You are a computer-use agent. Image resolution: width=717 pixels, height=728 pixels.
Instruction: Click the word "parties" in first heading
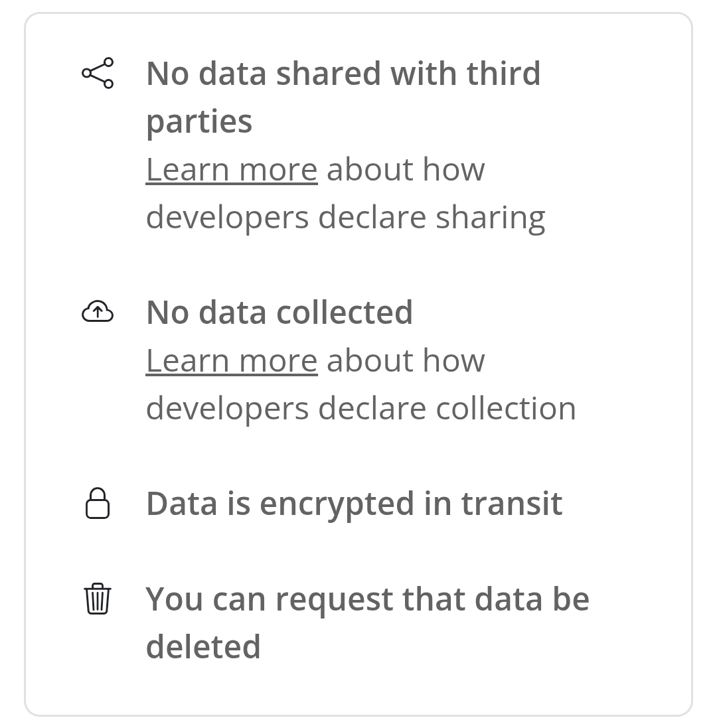199,121
